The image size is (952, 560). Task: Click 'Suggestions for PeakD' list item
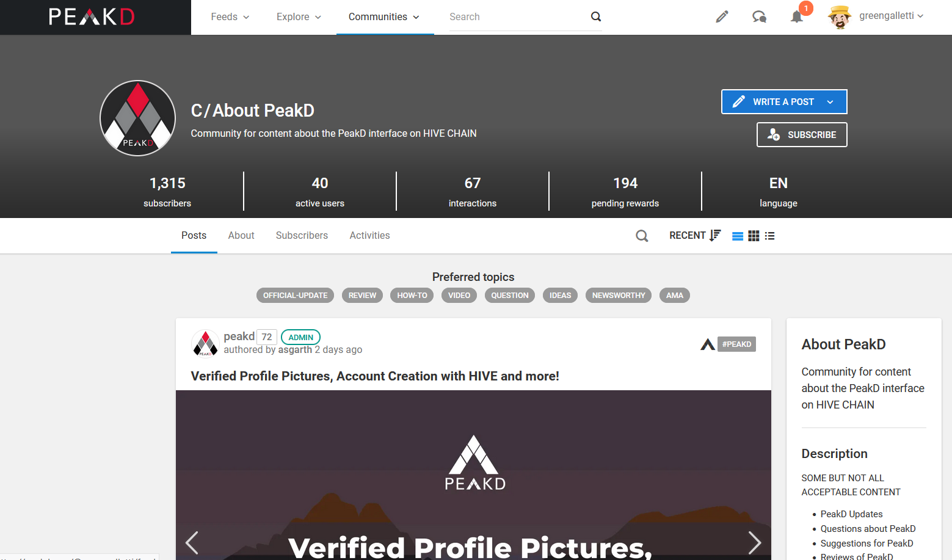tap(867, 544)
